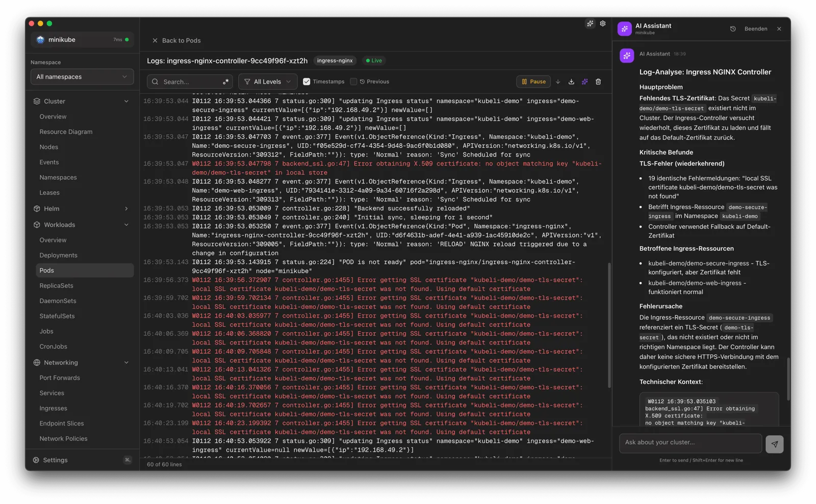The width and height of the screenshot is (816, 504).
Task: Click the Ask about your cluster input
Action: 690,443
